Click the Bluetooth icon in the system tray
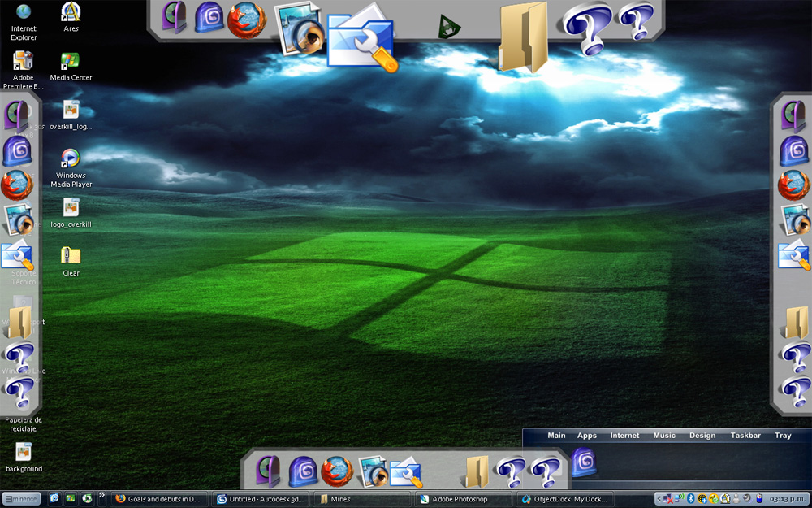 [x=690, y=499]
